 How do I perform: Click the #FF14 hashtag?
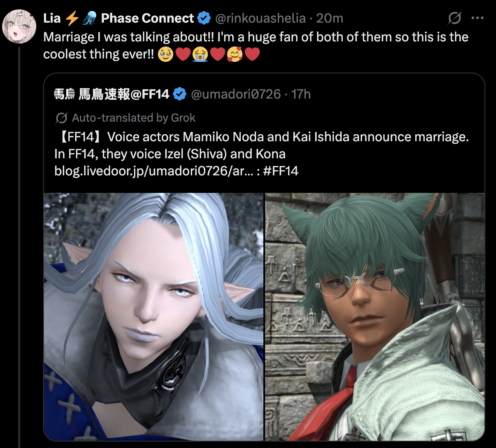280,171
